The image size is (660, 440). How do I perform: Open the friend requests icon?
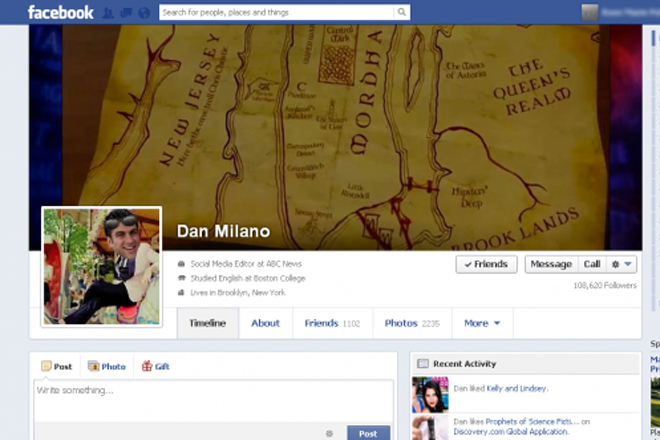click(x=108, y=13)
